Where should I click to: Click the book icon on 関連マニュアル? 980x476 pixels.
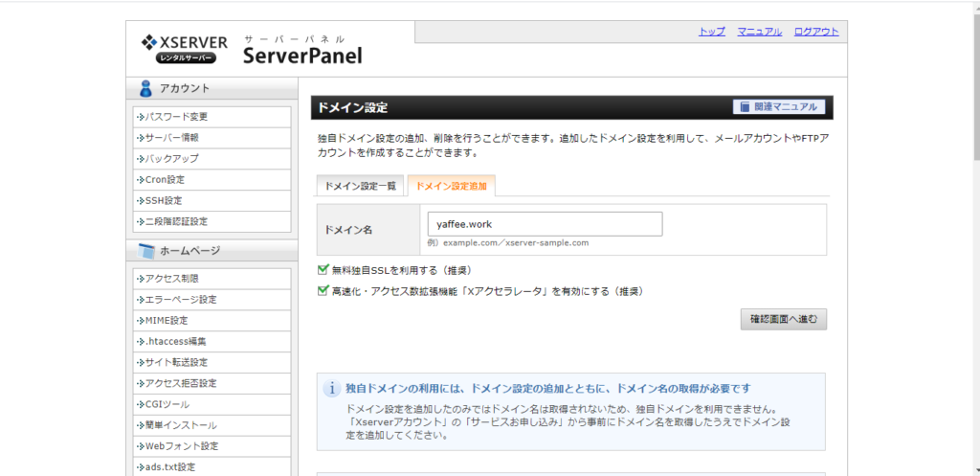[x=745, y=107]
